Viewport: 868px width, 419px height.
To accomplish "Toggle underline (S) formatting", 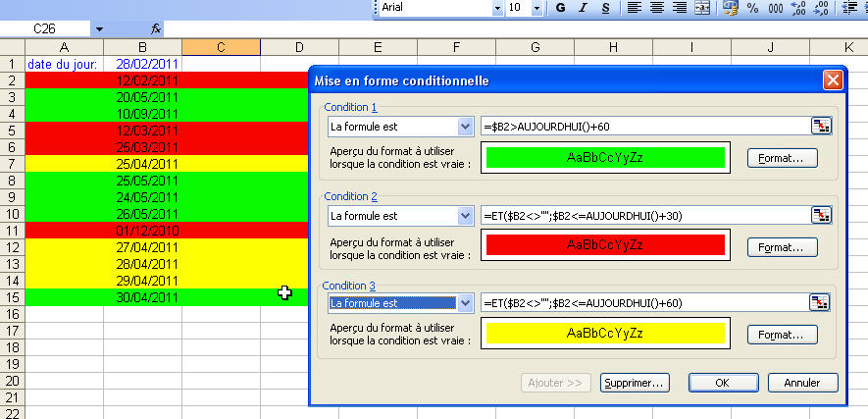I will [605, 8].
